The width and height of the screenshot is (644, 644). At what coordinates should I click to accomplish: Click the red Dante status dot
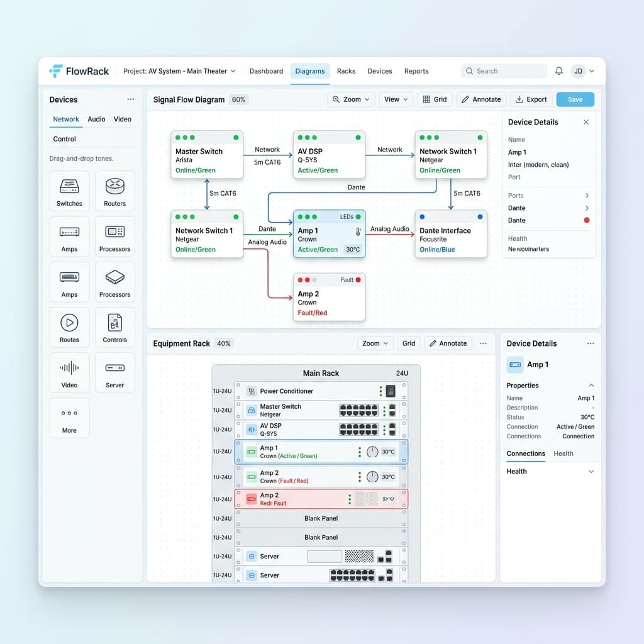click(587, 220)
